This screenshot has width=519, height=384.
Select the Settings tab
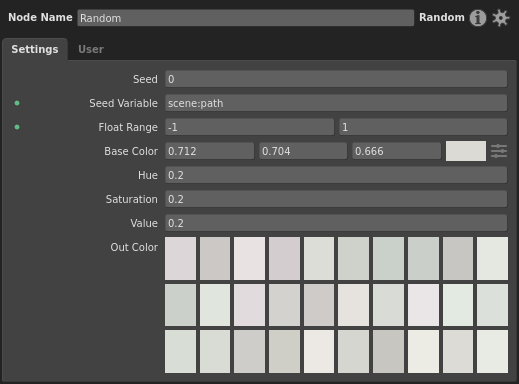[35, 49]
